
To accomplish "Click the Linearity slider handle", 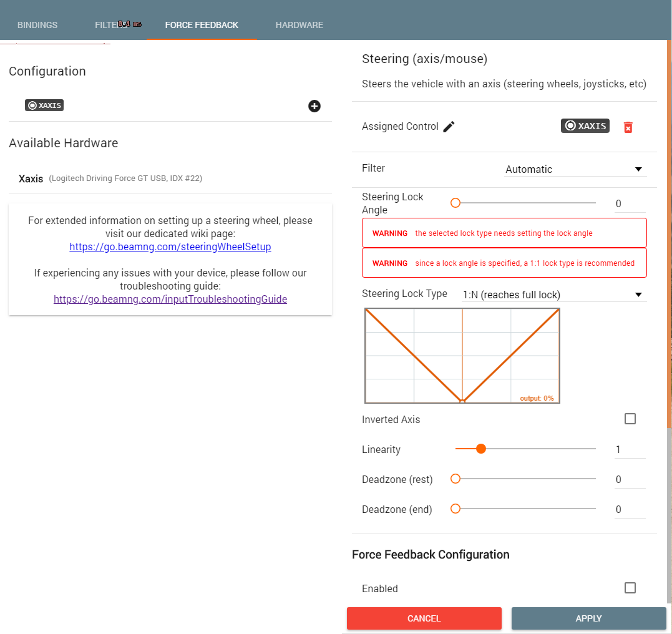I will pos(481,449).
